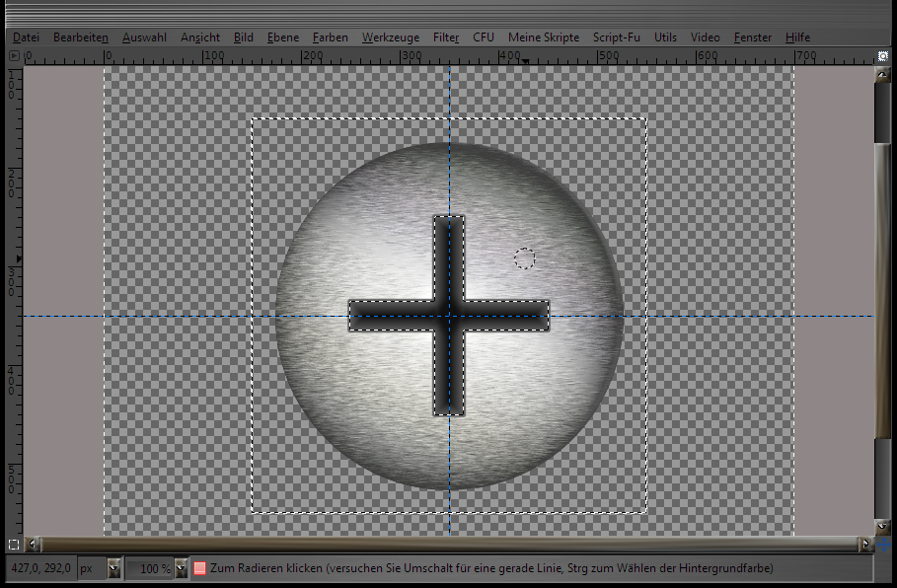Click the zoom percentage input field
The image size is (897, 588).
[x=150, y=568]
